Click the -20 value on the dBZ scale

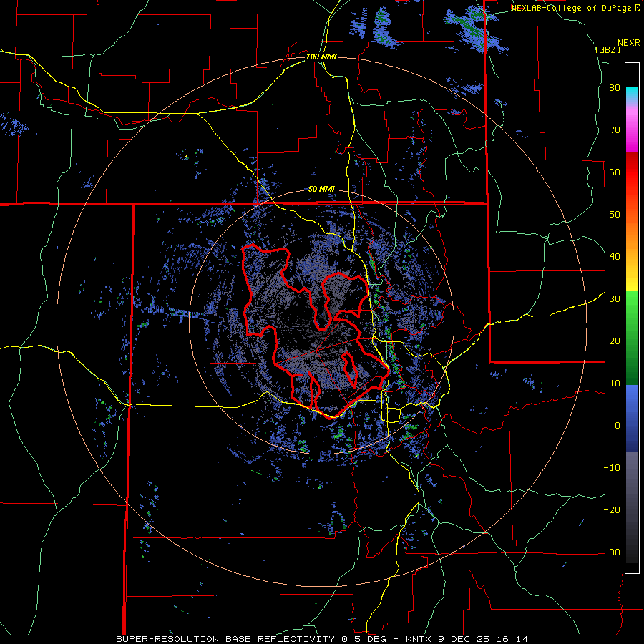[612, 510]
